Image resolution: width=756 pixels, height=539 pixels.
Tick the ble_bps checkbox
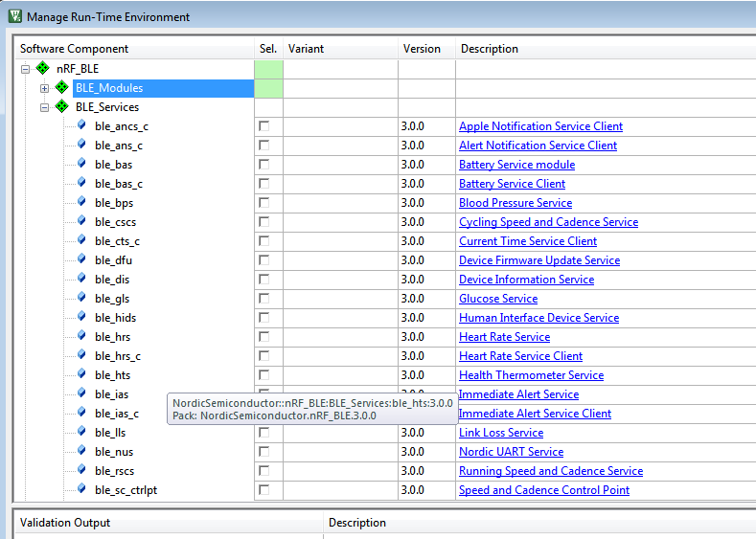click(x=264, y=203)
